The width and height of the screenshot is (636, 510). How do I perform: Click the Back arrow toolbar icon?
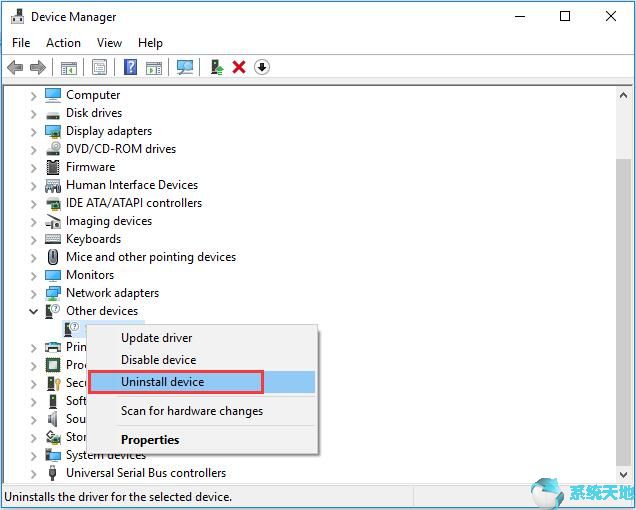point(15,67)
